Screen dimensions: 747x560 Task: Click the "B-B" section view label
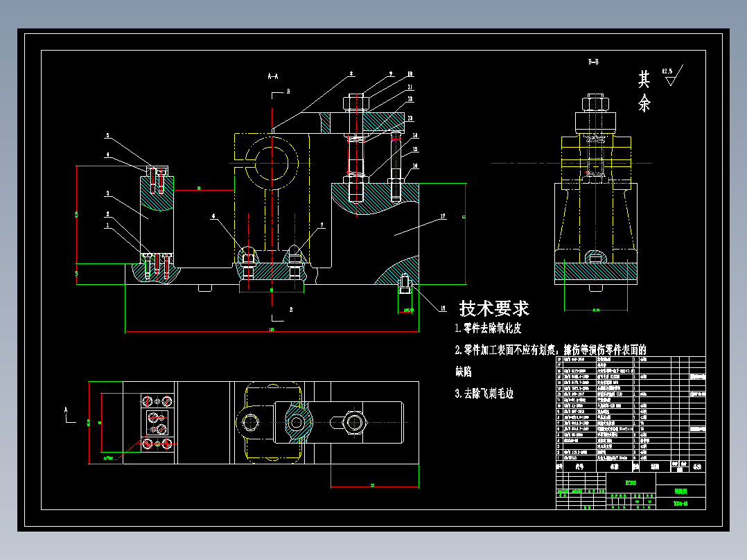click(x=593, y=62)
